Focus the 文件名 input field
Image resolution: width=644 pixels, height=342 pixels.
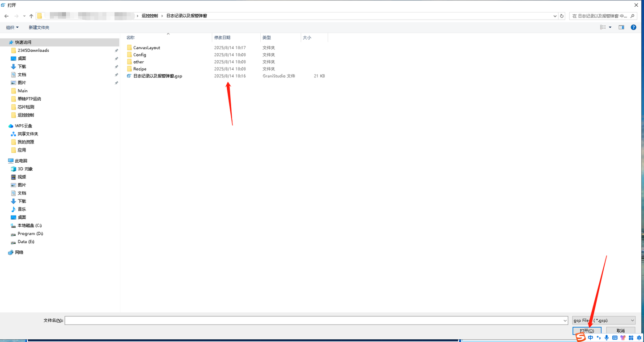click(316, 321)
